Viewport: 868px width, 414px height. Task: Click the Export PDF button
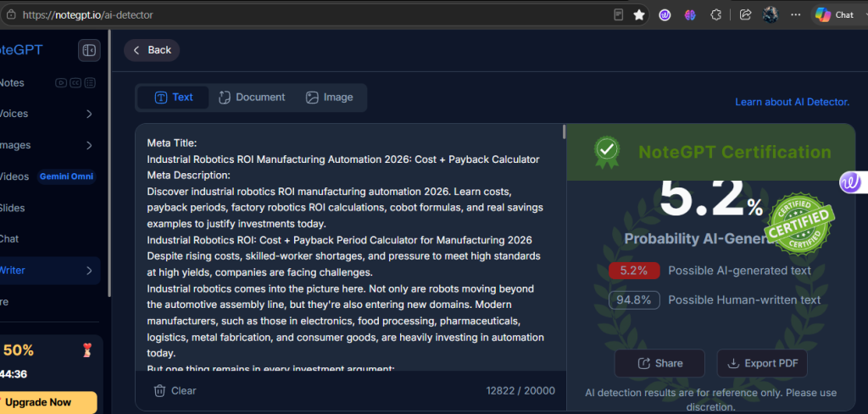click(x=762, y=364)
